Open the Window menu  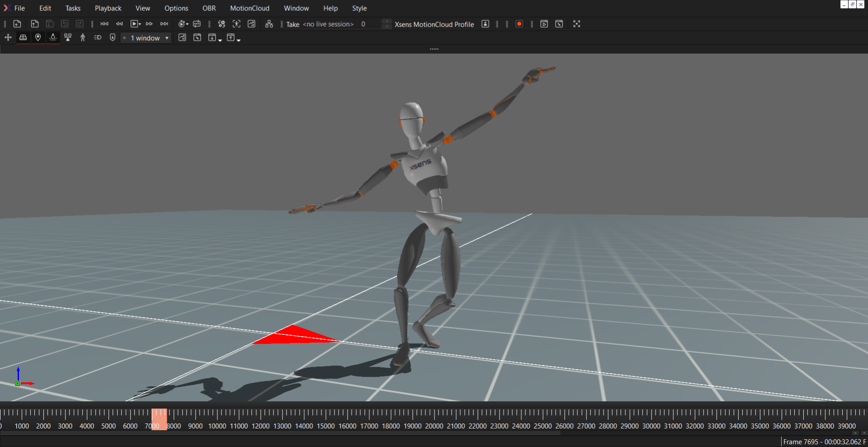point(297,8)
